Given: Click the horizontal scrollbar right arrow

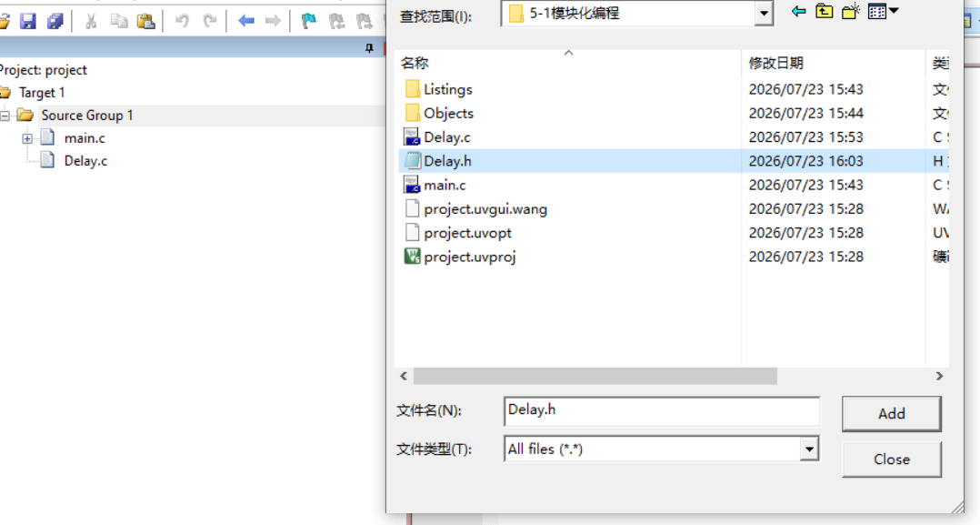Looking at the screenshot, I should [939, 376].
